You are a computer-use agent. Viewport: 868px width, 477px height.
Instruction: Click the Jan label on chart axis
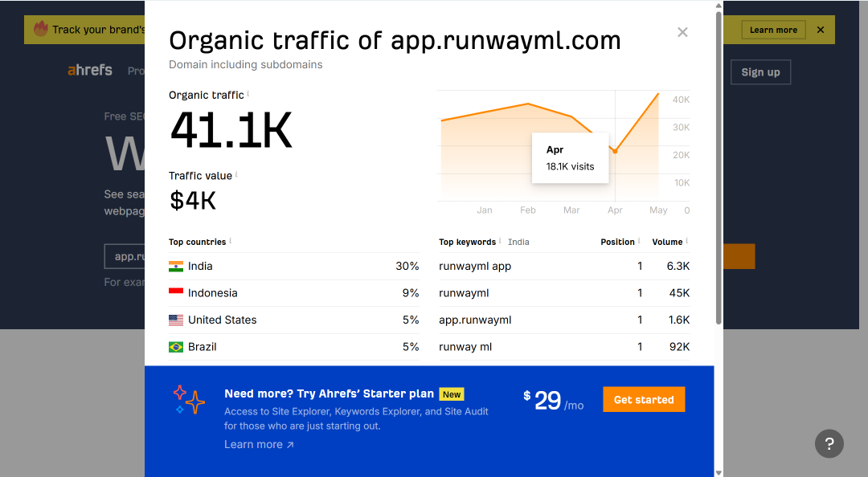pyautogui.click(x=485, y=210)
